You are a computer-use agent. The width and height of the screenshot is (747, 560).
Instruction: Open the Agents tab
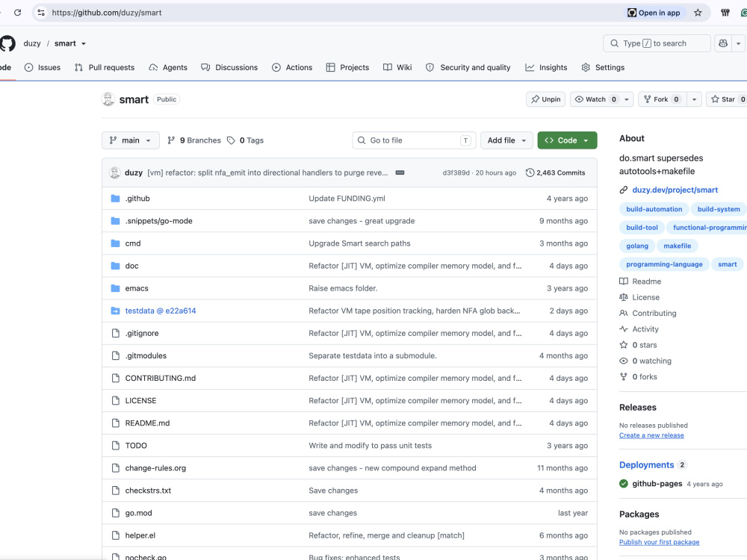[168, 68]
